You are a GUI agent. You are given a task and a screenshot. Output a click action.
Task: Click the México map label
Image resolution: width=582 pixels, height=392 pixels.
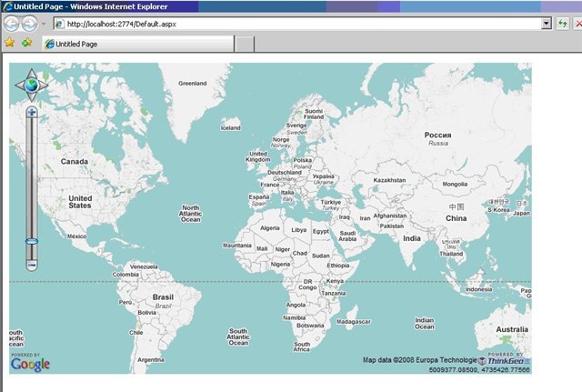(76, 236)
